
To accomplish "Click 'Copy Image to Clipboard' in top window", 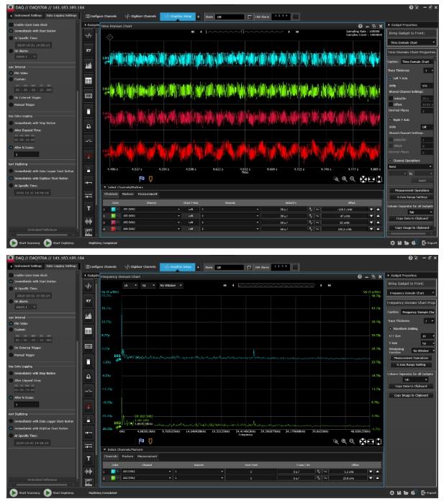I will click(412, 227).
